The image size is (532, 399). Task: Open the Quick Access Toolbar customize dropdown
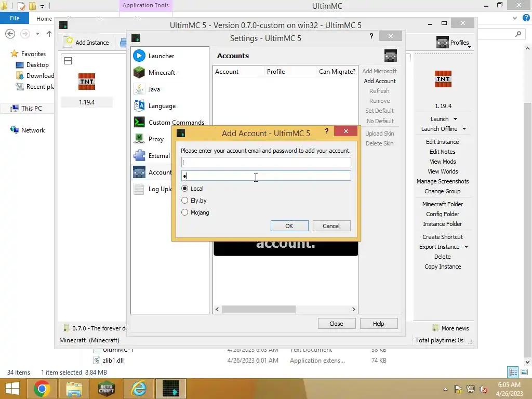click(x=42, y=6)
